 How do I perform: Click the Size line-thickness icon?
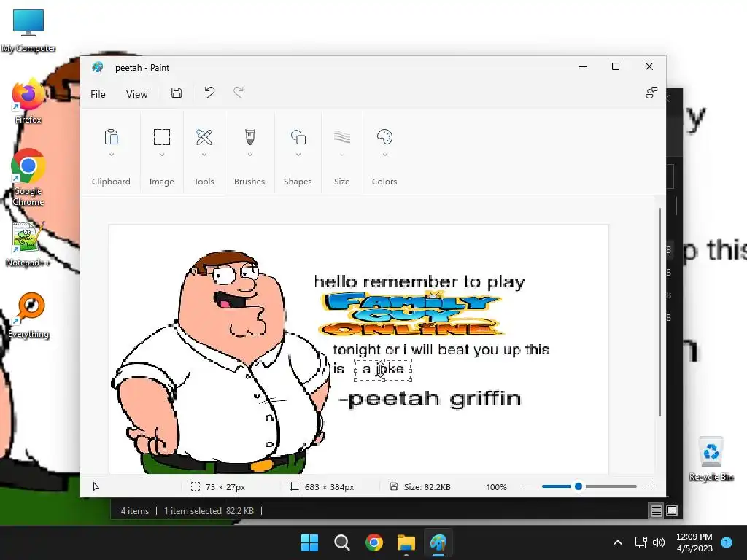point(342,138)
